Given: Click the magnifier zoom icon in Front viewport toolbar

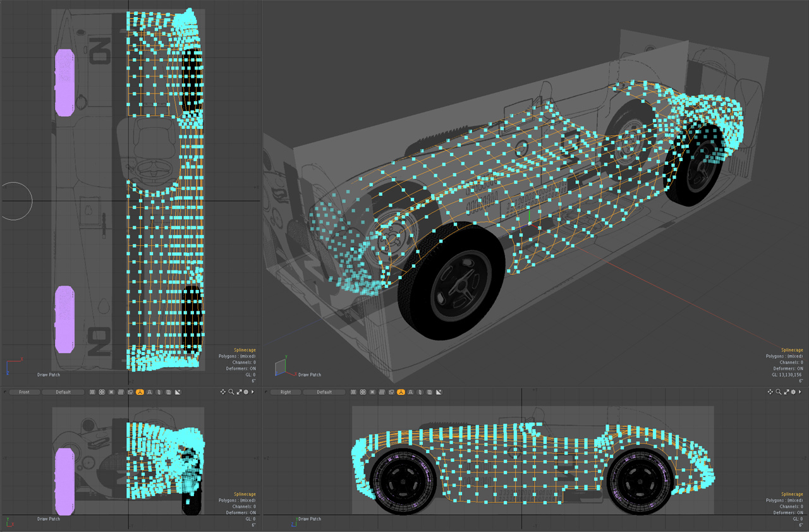Looking at the screenshot, I should point(231,392).
